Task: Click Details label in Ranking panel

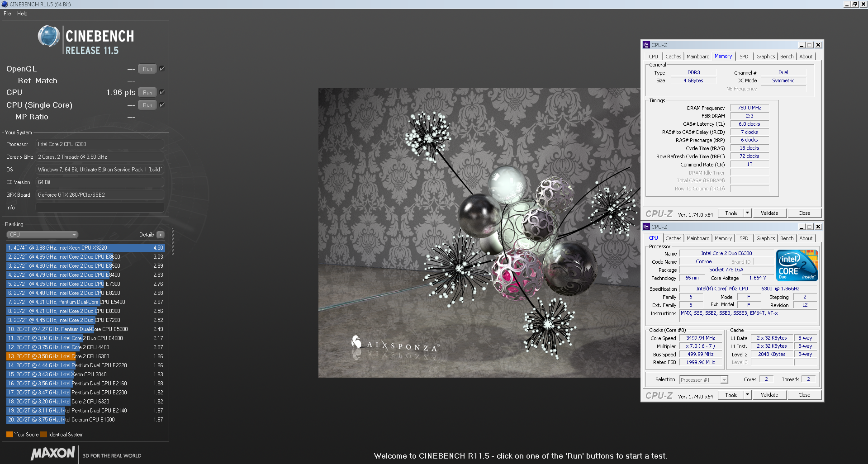Action: [x=147, y=235]
